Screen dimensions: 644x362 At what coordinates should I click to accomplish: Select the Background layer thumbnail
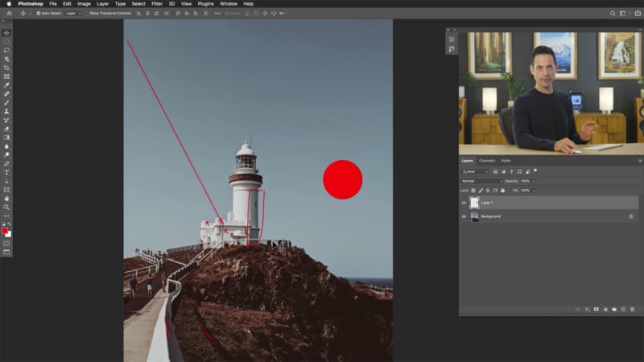click(474, 216)
